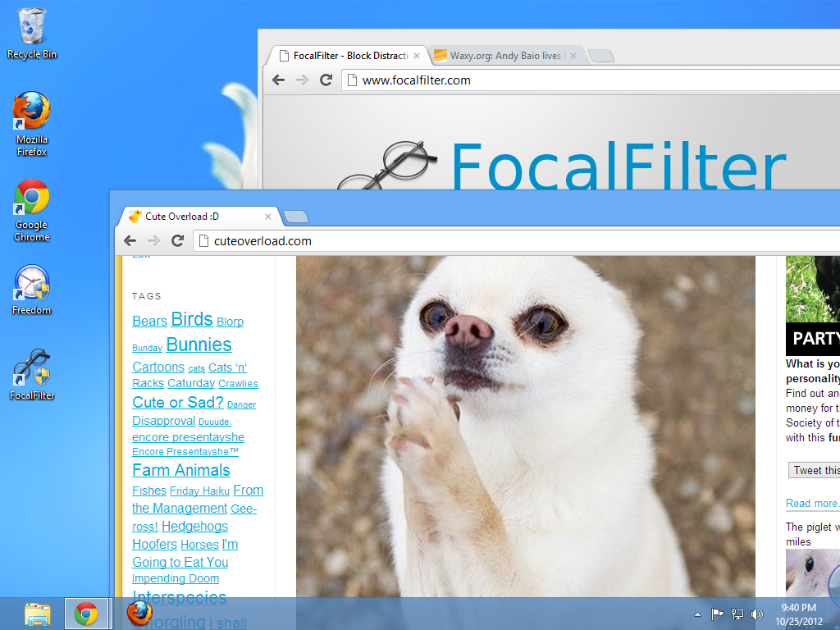
Task: Click back arrow in Cute Overload window
Action: [130, 241]
